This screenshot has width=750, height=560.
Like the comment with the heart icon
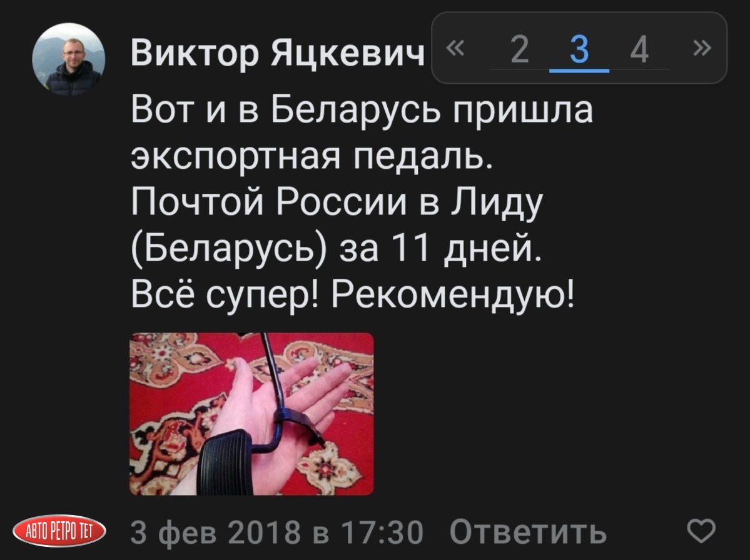(x=701, y=531)
